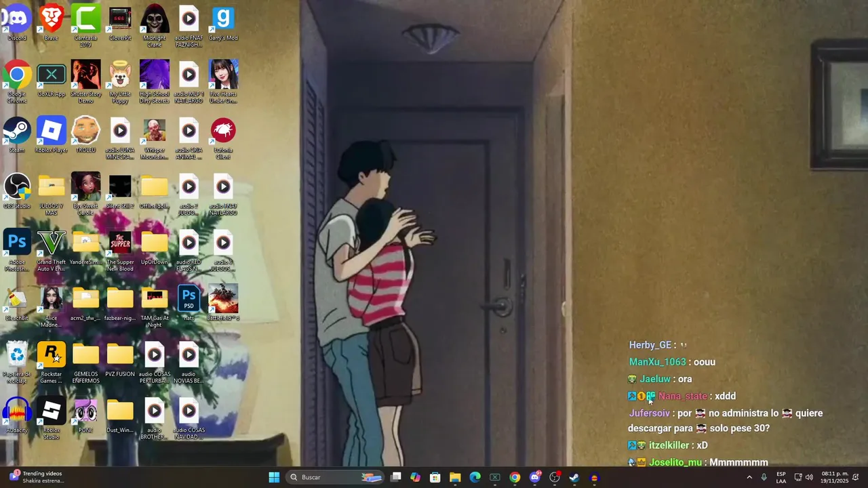Open the GoXLR App desktop shortcut
This screenshot has height=488, width=868.
click(x=52, y=79)
